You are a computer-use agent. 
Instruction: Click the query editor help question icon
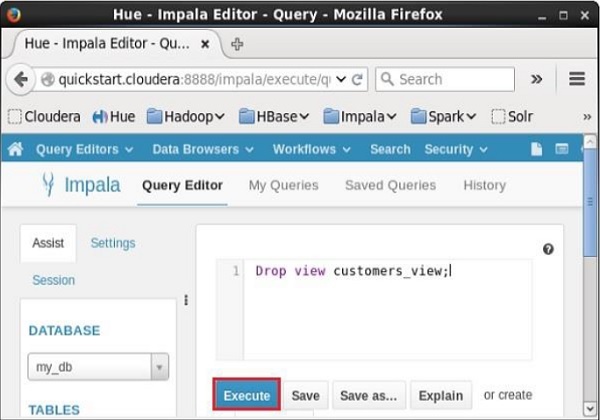pos(548,249)
